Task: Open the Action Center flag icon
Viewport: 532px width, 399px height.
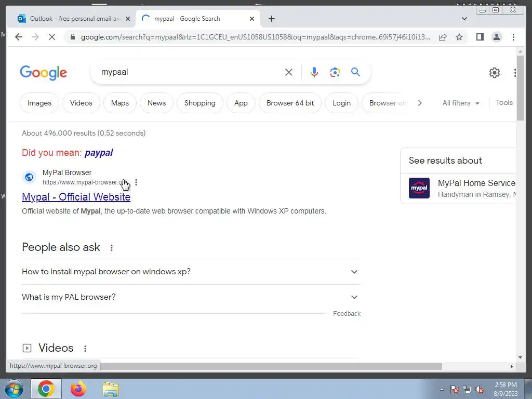Action: 454,390
